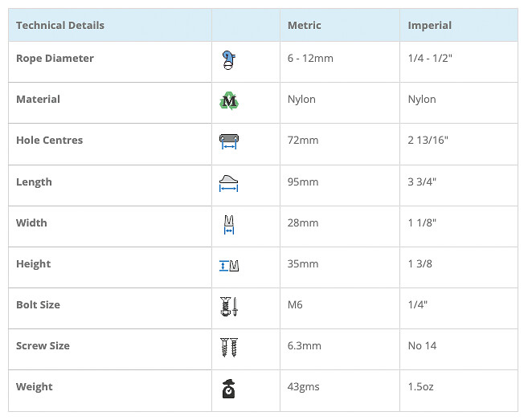Image resolution: width=528 pixels, height=420 pixels.
Task: Click the green recycle material icon
Action: pos(229,101)
